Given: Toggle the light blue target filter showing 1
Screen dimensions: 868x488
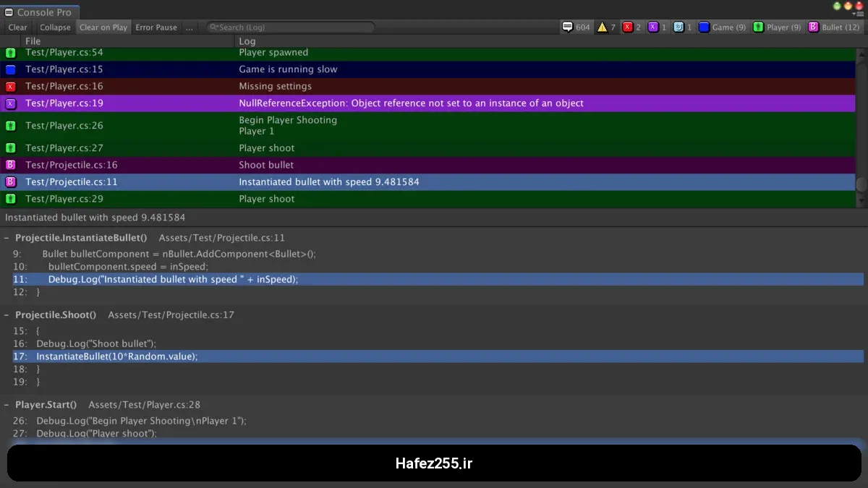Looking at the screenshot, I should (x=682, y=27).
